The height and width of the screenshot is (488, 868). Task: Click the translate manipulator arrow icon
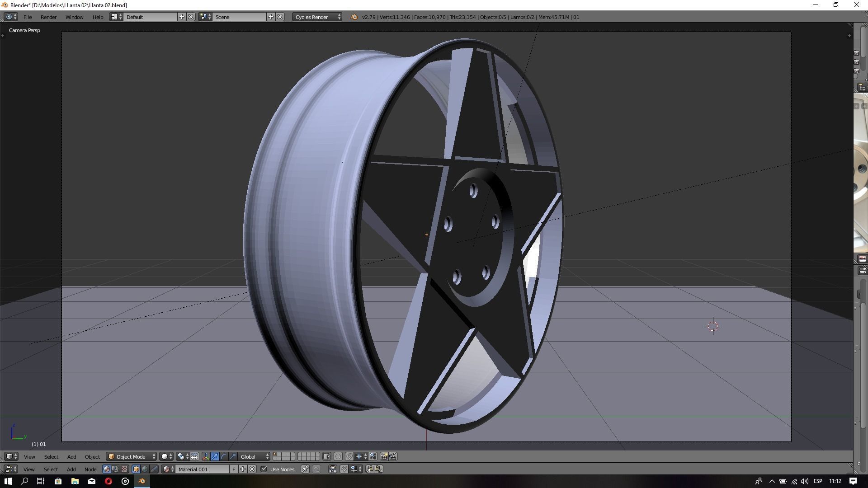point(215,456)
